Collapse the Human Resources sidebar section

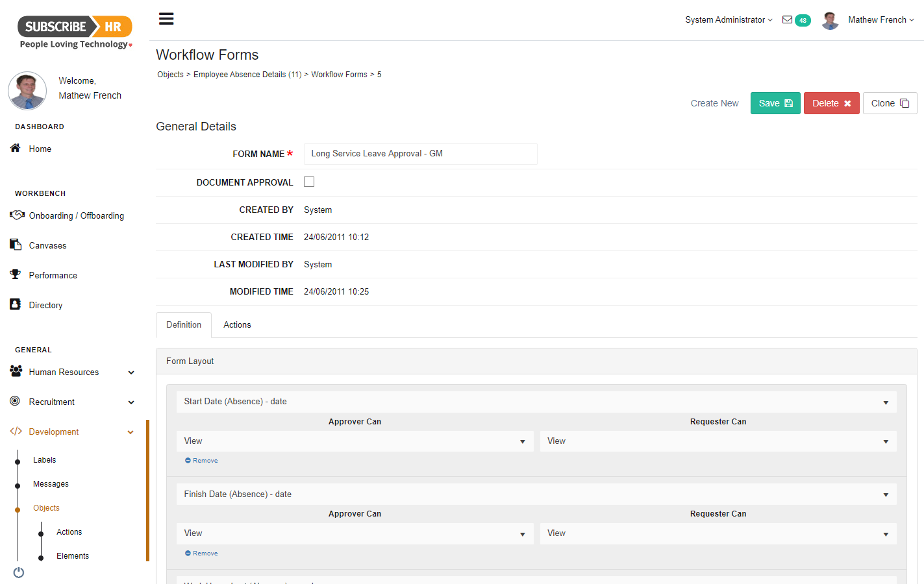pyautogui.click(x=131, y=372)
